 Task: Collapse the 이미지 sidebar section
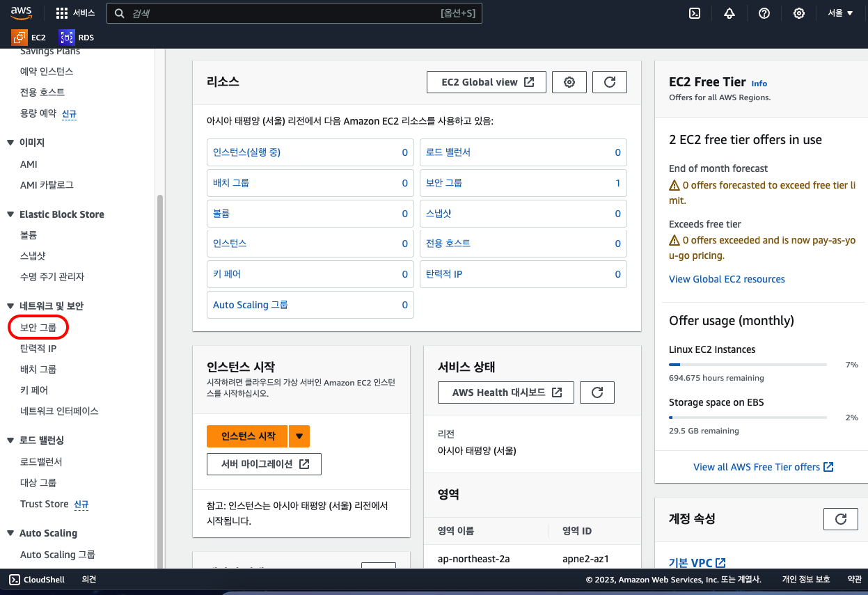point(10,143)
